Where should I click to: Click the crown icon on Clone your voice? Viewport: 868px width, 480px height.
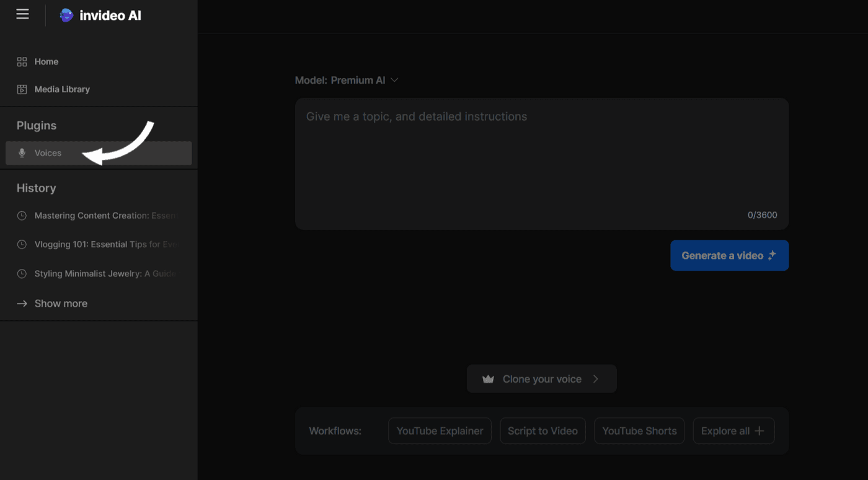click(488, 378)
